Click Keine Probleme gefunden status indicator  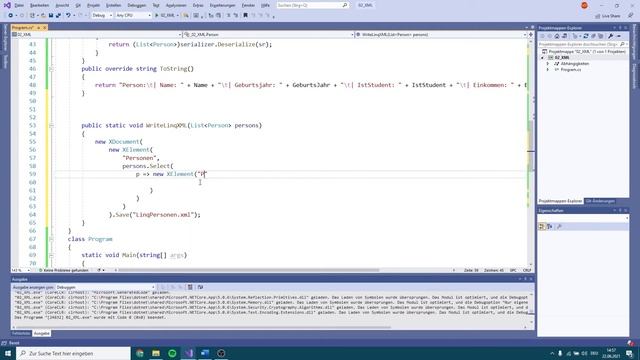point(64,270)
